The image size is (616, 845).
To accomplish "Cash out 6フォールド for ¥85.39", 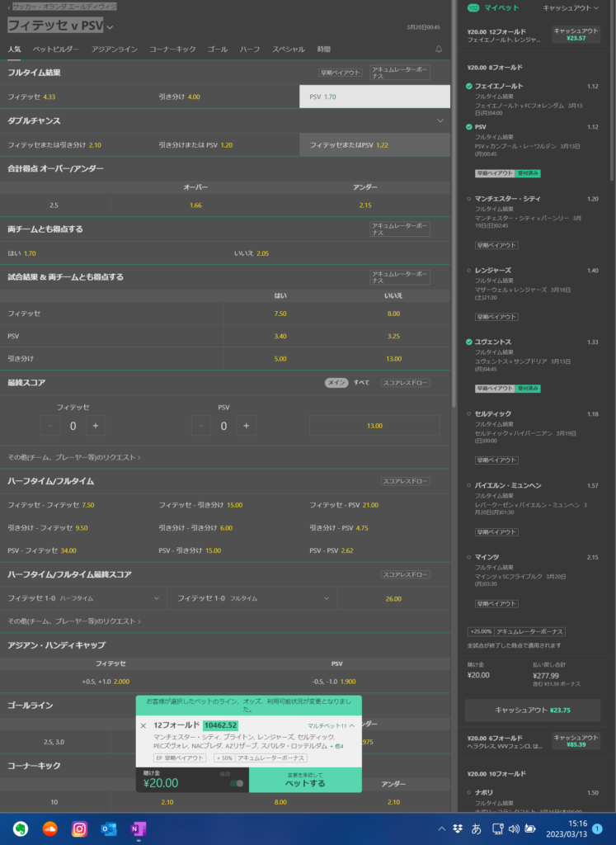I will click(576, 741).
